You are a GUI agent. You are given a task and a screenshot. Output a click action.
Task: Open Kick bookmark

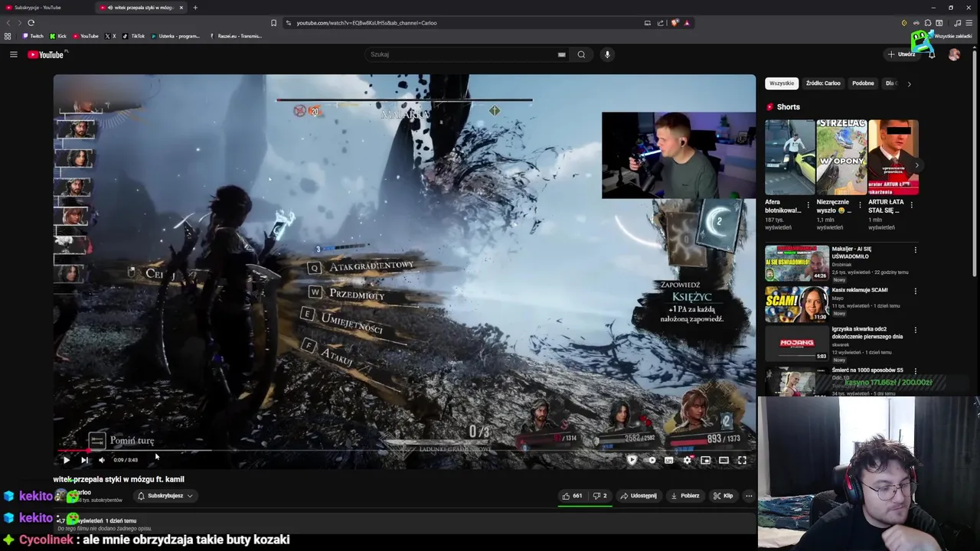pyautogui.click(x=58, y=36)
